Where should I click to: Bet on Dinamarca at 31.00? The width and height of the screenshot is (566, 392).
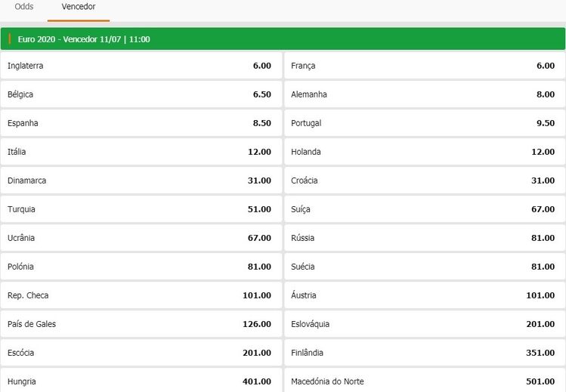141,181
